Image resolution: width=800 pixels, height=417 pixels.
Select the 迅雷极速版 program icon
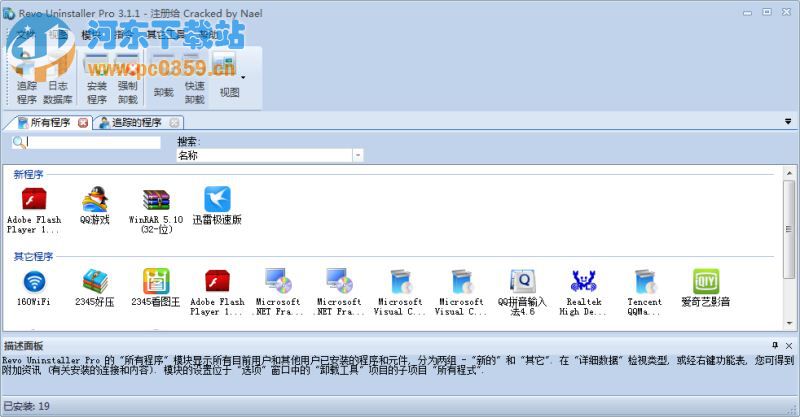tap(217, 206)
